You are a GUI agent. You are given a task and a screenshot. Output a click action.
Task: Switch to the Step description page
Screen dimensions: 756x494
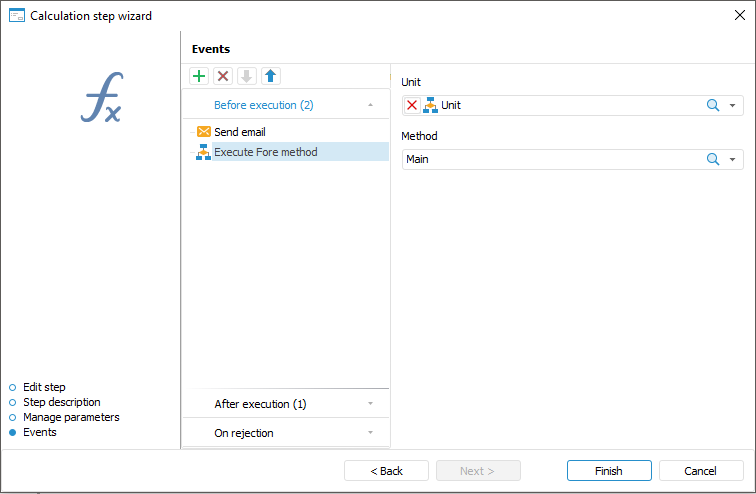[61, 402]
